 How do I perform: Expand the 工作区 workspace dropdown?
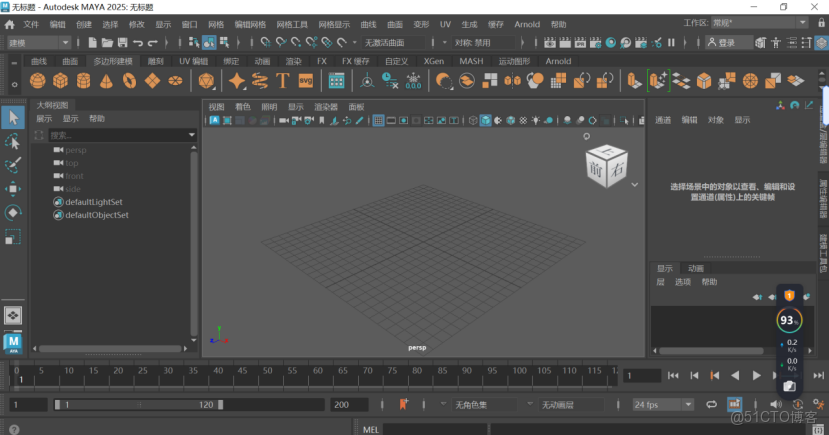(759, 22)
